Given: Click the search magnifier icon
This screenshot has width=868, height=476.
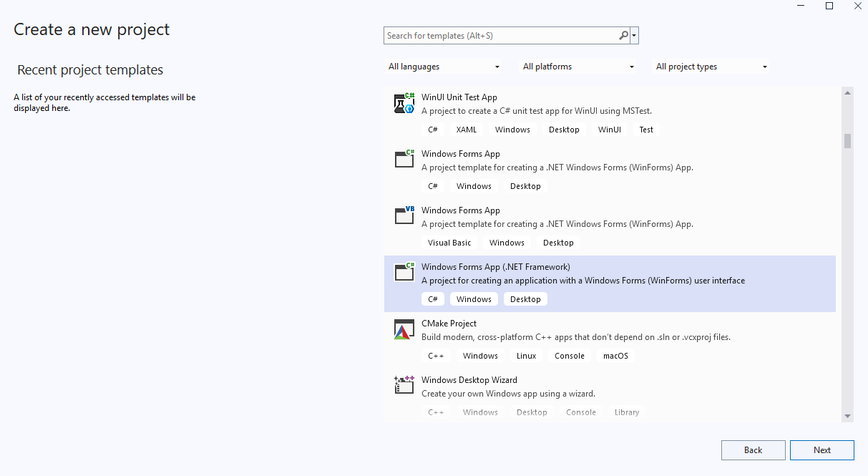Looking at the screenshot, I should (624, 35).
